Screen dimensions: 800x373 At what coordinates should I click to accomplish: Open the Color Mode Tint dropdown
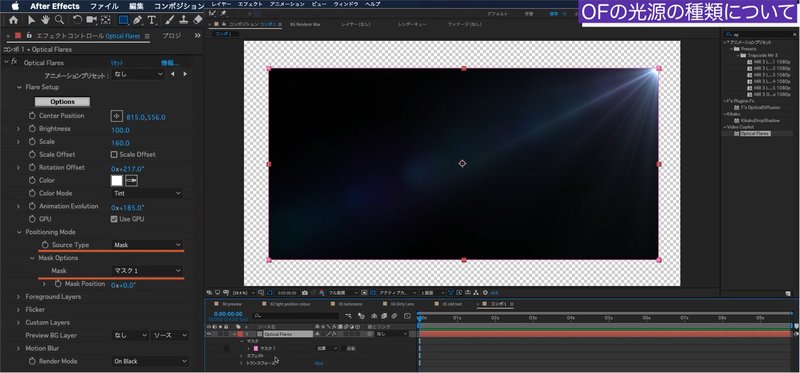[x=147, y=193]
